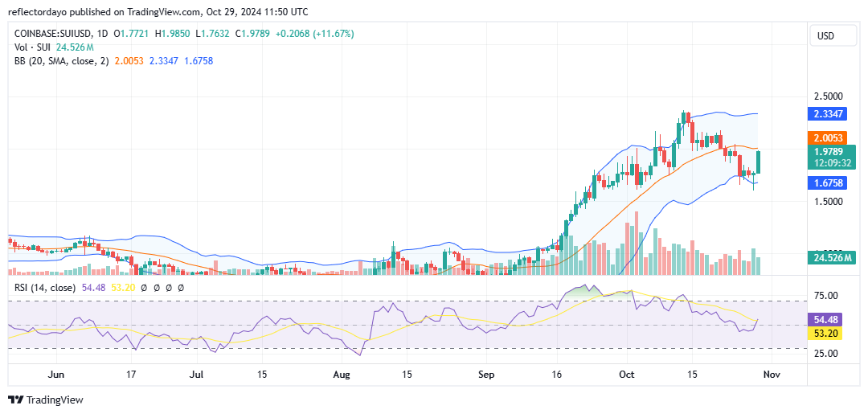Click the volume legend value 24.526 M
Image resolution: width=868 pixels, height=414 pixels.
click(74, 47)
